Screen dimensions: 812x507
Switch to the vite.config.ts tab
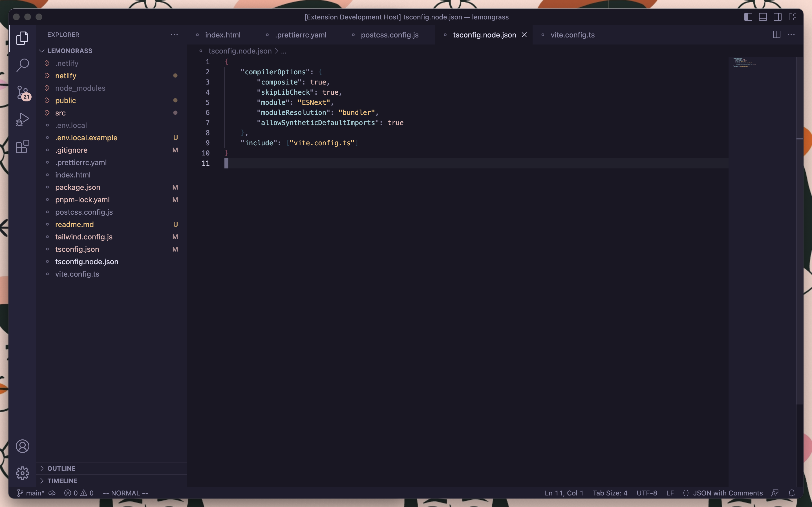point(572,35)
